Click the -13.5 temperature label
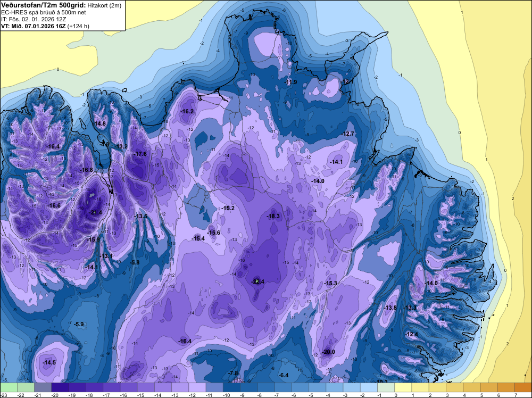 pos(141,216)
